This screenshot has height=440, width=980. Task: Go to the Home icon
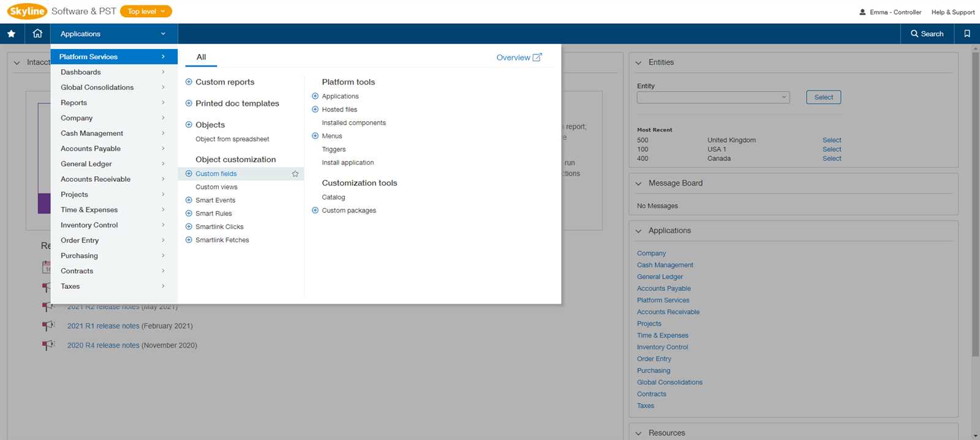37,34
